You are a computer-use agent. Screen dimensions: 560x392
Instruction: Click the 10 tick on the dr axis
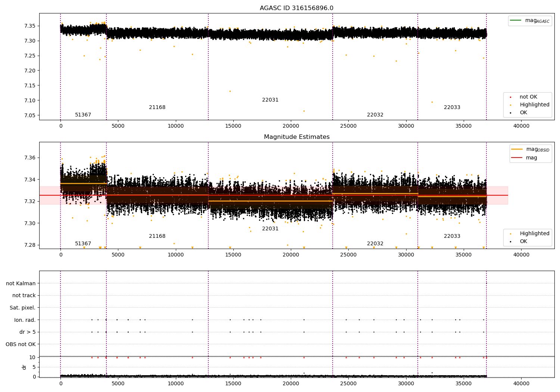(x=32, y=358)
